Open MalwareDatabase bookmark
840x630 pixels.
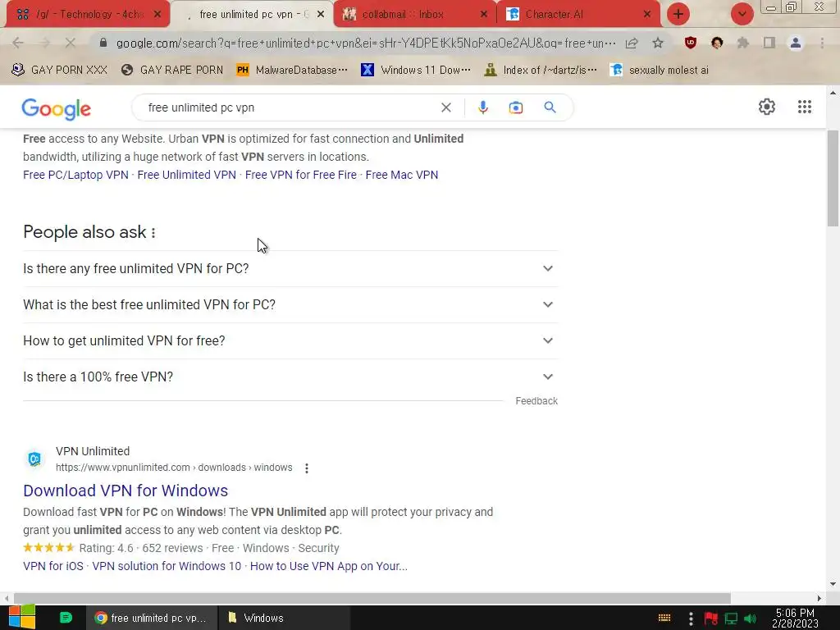292,70
